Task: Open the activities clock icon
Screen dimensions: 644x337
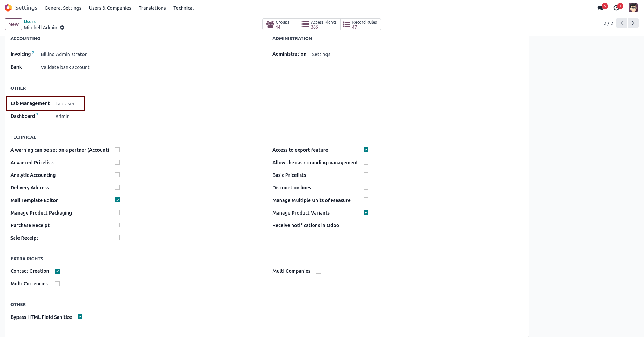Action: click(x=616, y=8)
